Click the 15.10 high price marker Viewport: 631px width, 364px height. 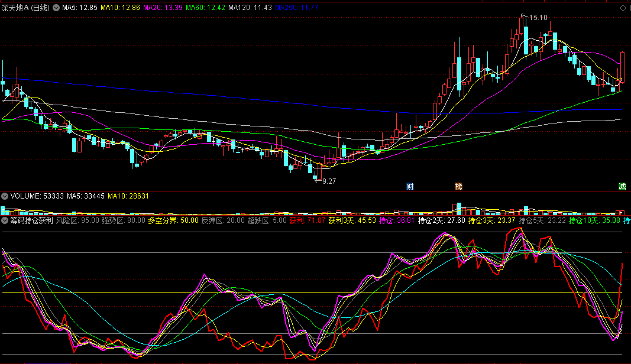538,18
